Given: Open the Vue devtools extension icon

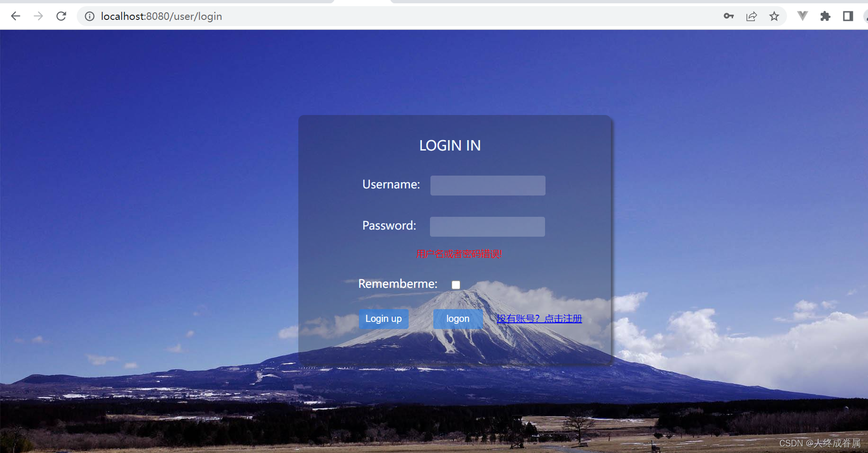Looking at the screenshot, I should tap(803, 16).
